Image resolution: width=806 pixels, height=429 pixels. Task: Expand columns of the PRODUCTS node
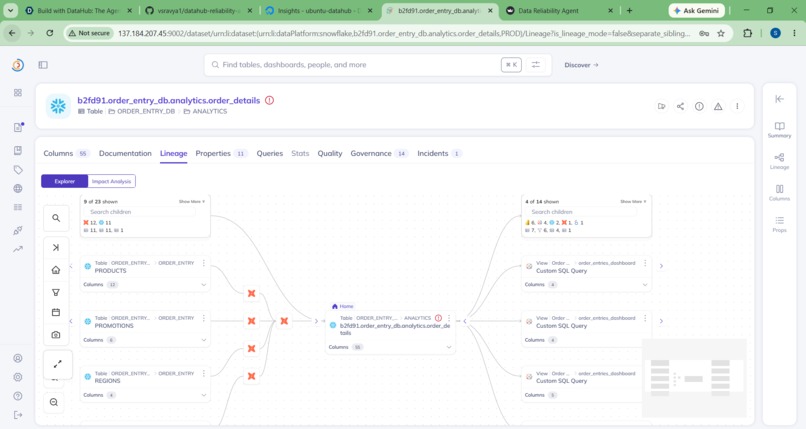click(x=204, y=285)
